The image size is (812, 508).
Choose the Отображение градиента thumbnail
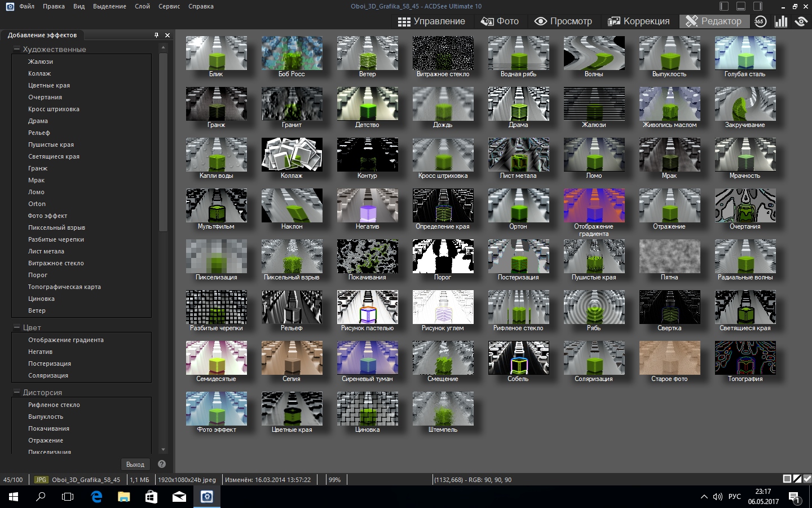click(594, 205)
